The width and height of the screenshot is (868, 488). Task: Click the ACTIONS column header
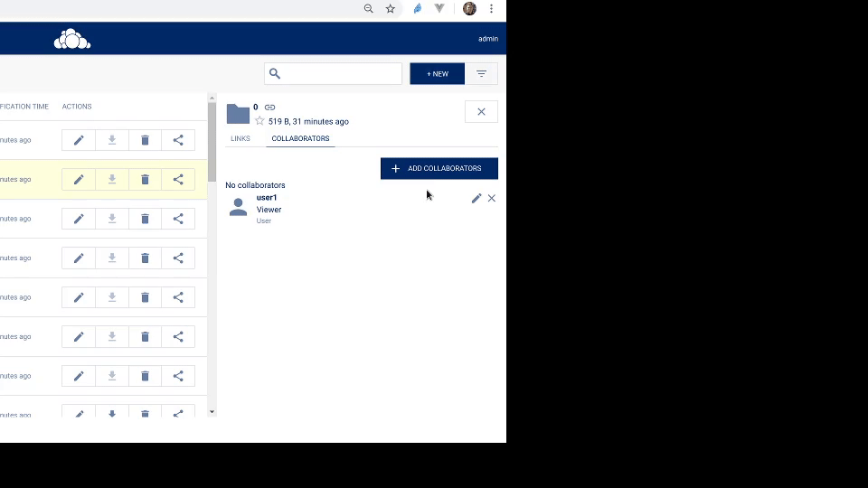[x=77, y=107]
